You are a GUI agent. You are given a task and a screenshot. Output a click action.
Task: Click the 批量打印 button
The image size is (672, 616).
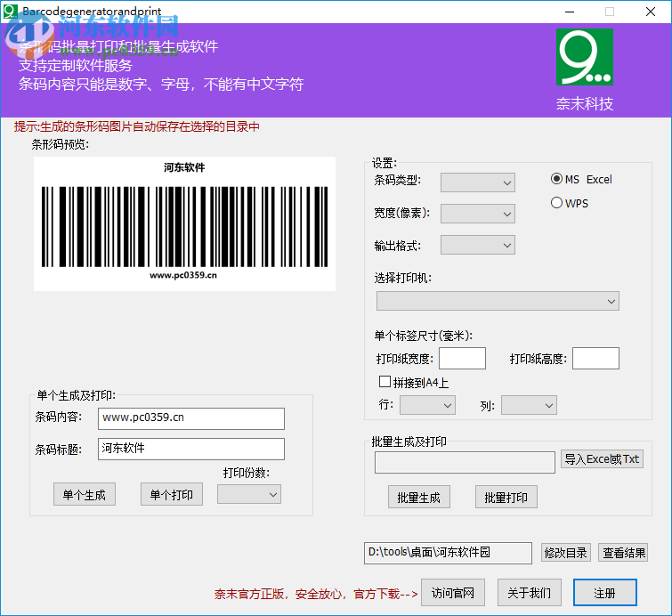506,497
